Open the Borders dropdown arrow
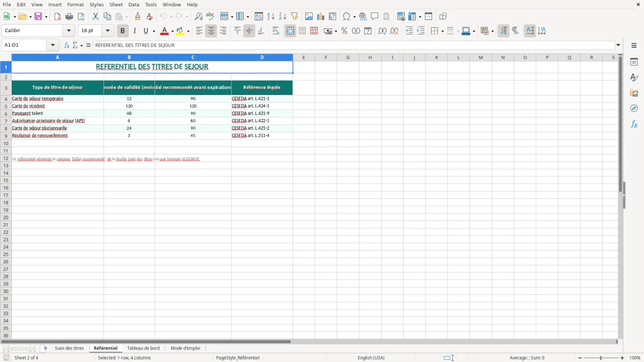 [442, 31]
